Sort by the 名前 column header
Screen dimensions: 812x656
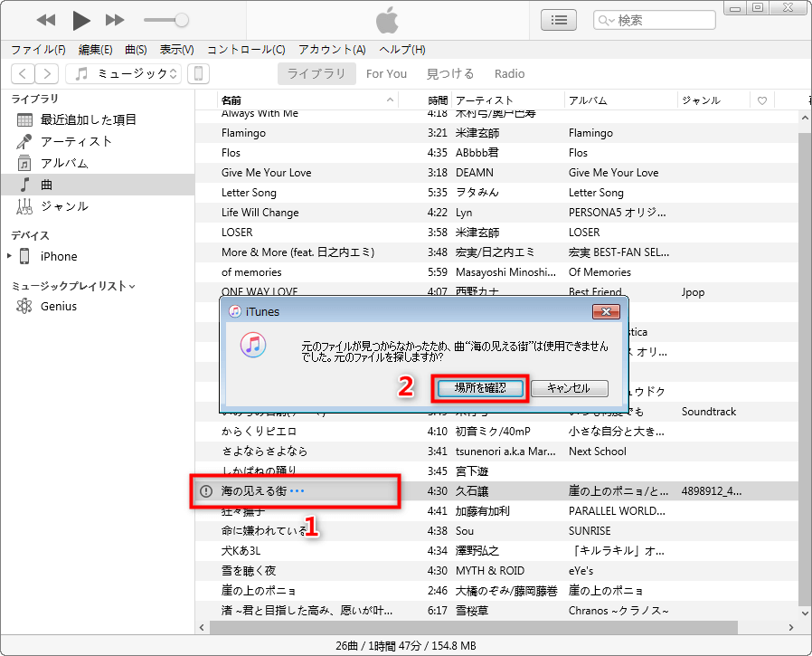tap(307, 100)
